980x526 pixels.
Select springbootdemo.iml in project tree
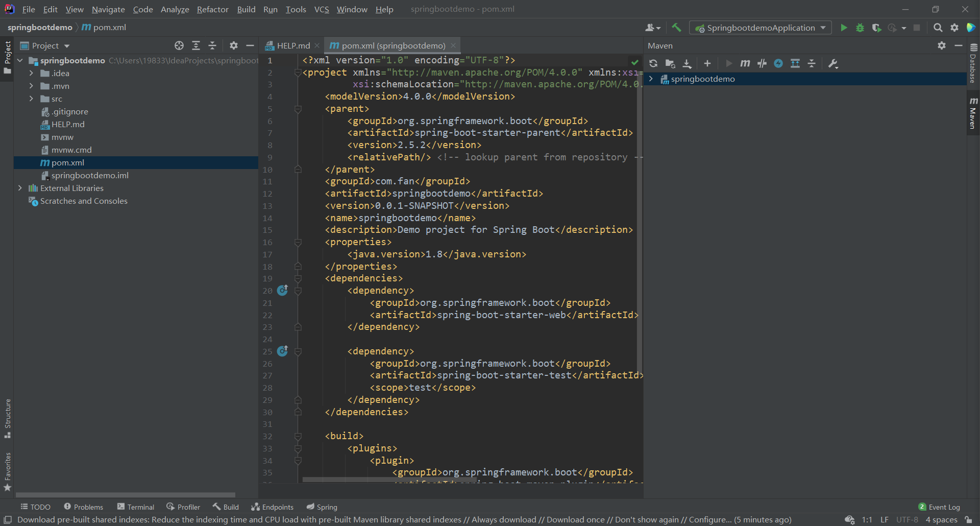click(x=90, y=175)
